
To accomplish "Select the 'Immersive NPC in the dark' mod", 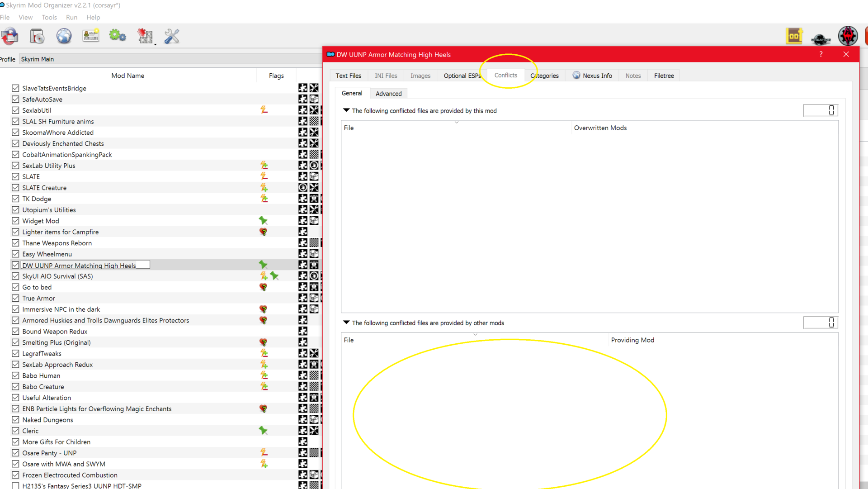I will [x=61, y=309].
